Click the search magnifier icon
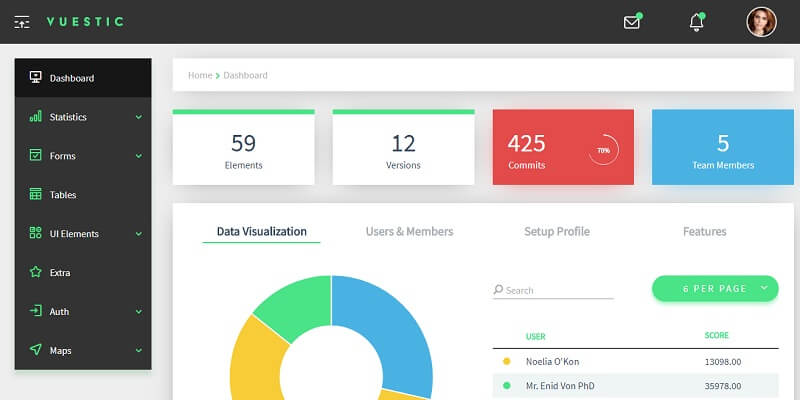 pyautogui.click(x=498, y=290)
